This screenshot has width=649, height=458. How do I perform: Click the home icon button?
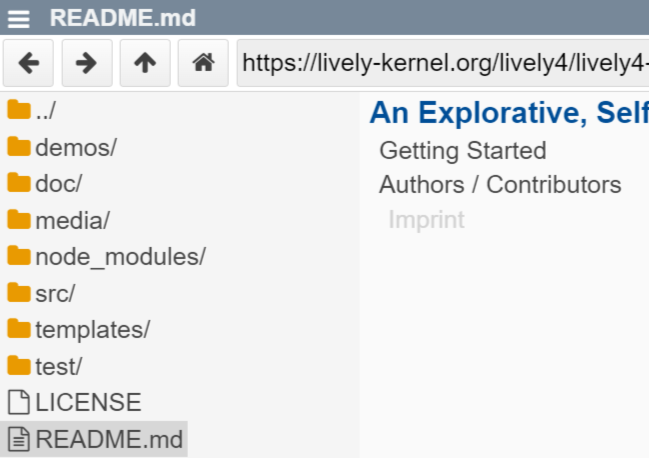coord(203,63)
